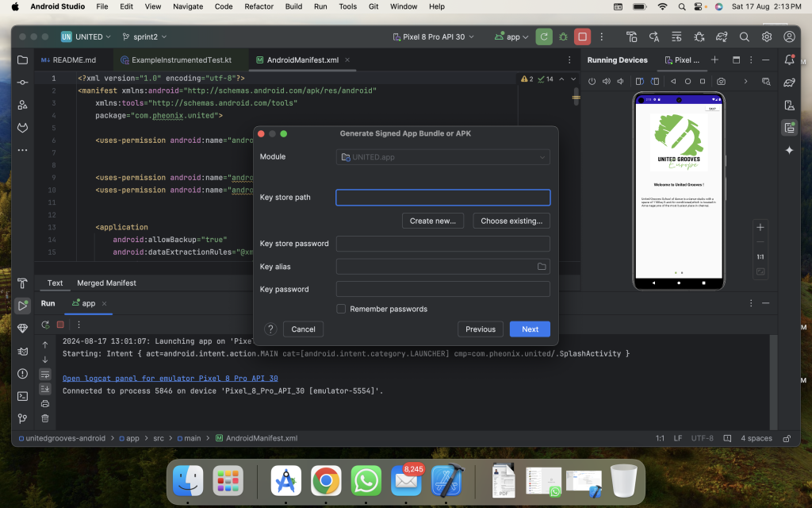Click the Clear All trash icon in Run panel

(x=45, y=418)
